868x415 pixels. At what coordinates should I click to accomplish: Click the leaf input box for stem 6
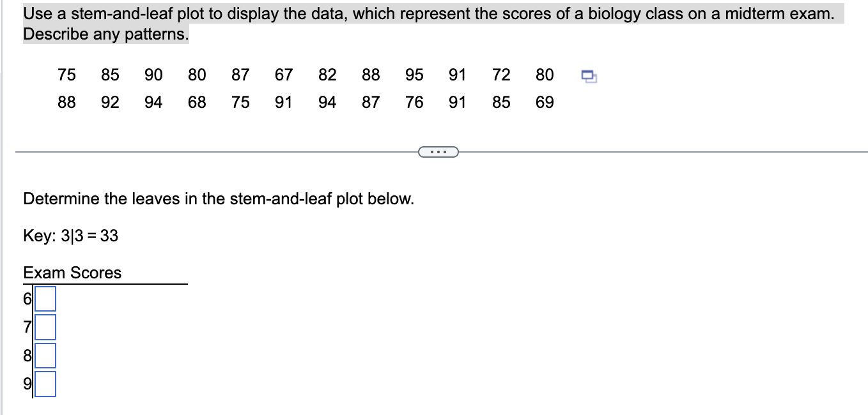[x=45, y=298]
